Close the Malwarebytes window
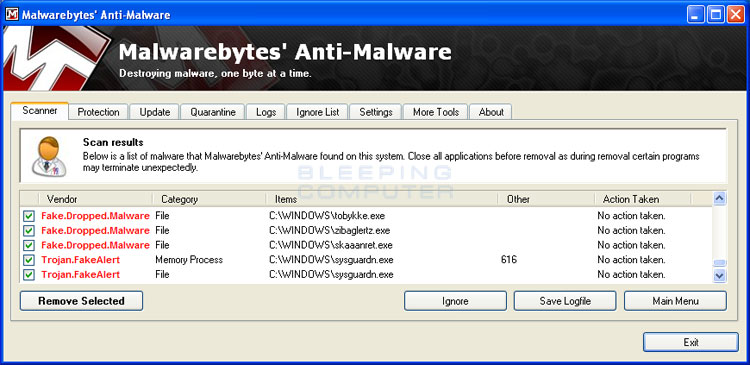The image size is (750, 365). pos(736,14)
